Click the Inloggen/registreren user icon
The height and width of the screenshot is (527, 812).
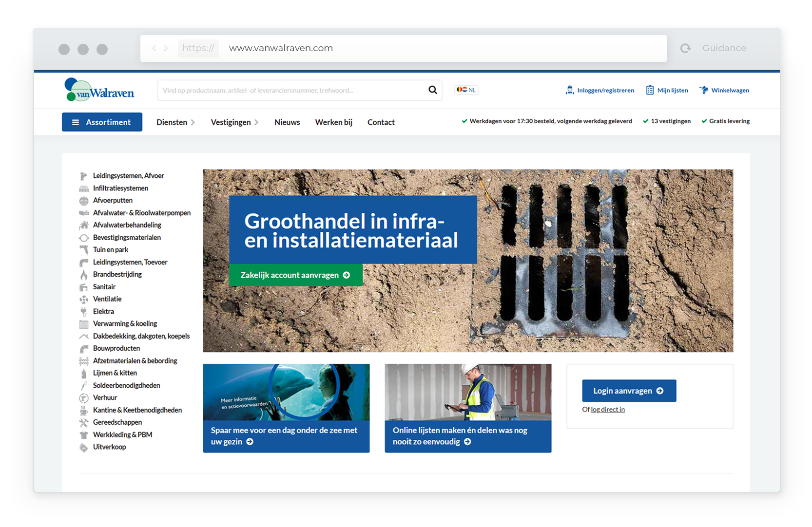pyautogui.click(x=569, y=90)
